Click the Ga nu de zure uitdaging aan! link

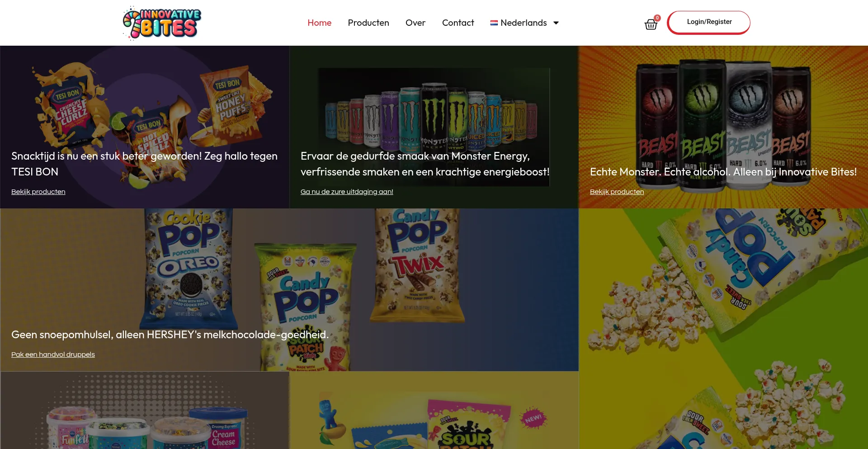coord(347,192)
